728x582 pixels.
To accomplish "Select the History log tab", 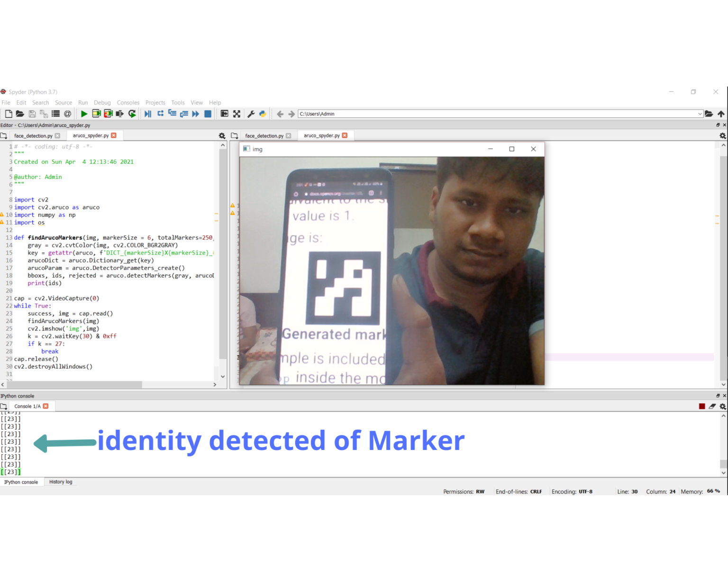I will 60,482.
